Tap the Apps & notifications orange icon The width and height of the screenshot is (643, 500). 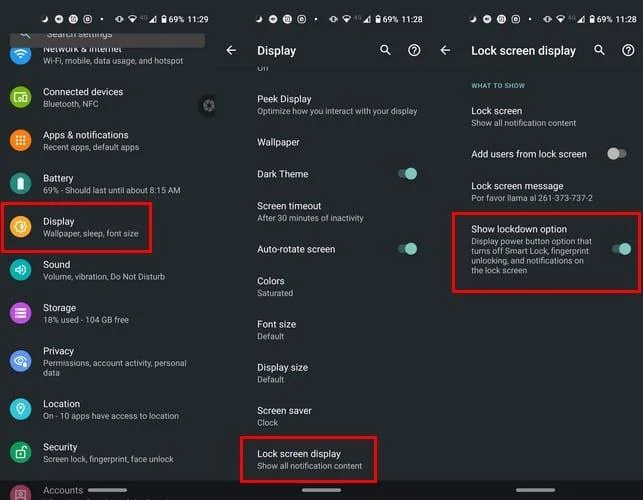(x=21, y=141)
